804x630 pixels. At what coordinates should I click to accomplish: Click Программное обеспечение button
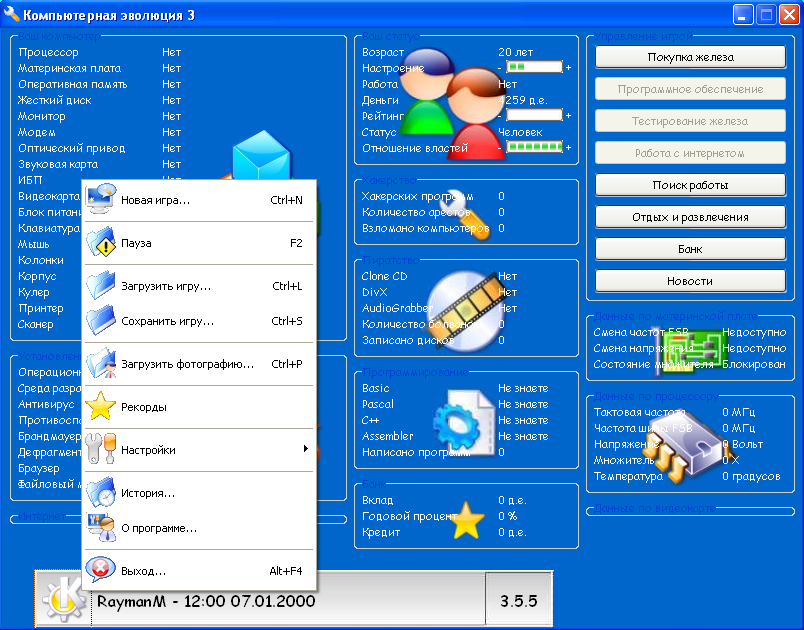pos(690,89)
